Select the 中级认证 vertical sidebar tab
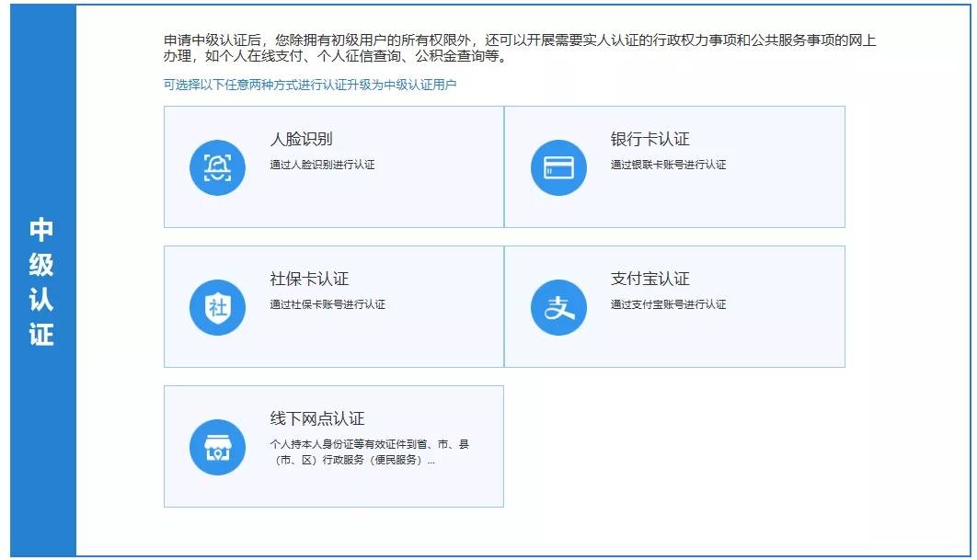977x560 pixels. [41, 281]
